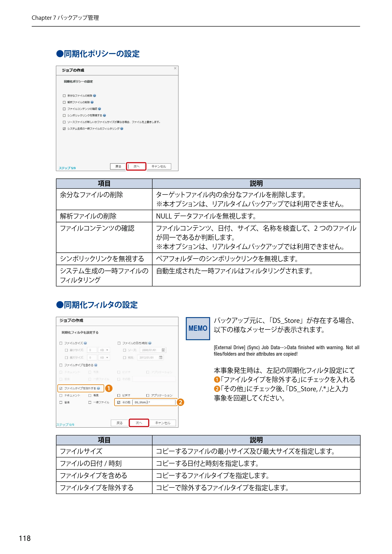Click the DS_Store exclusion text field

point(154,402)
